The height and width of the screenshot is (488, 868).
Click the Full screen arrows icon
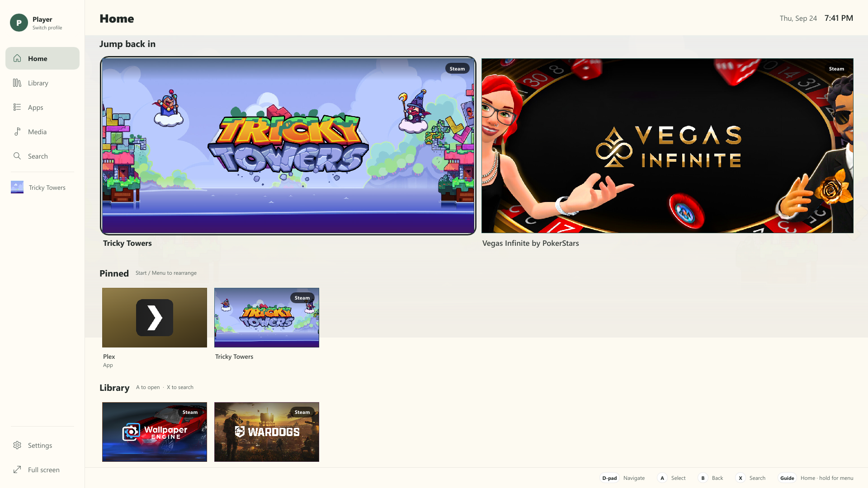click(17, 469)
